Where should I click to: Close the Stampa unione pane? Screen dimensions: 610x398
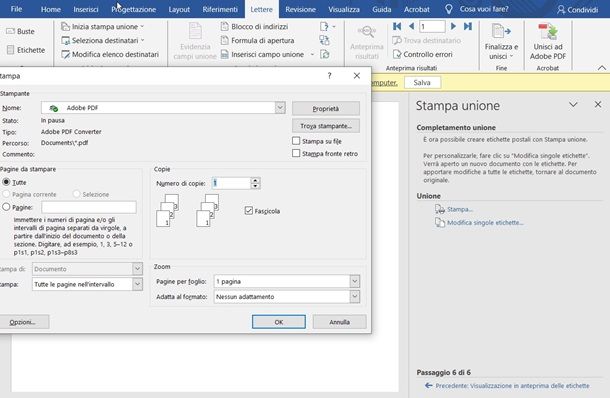coord(598,104)
